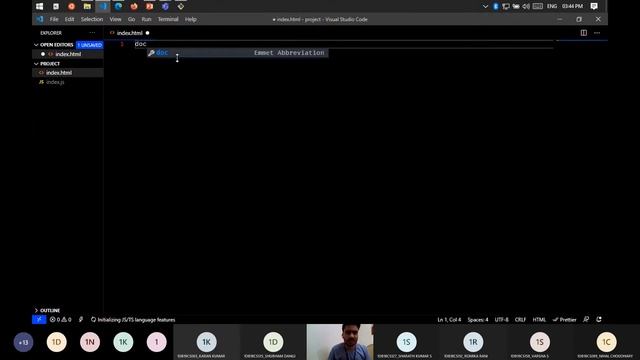Click the unsaved dot on the index.html tab

147,33
